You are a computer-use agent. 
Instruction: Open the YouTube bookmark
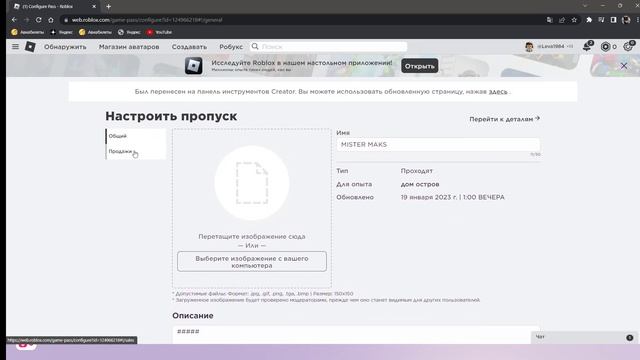[160, 32]
